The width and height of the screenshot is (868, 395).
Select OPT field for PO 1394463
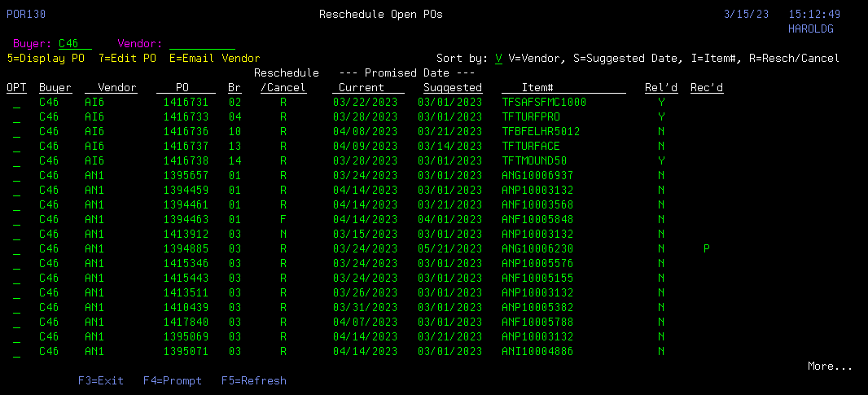tap(16, 220)
